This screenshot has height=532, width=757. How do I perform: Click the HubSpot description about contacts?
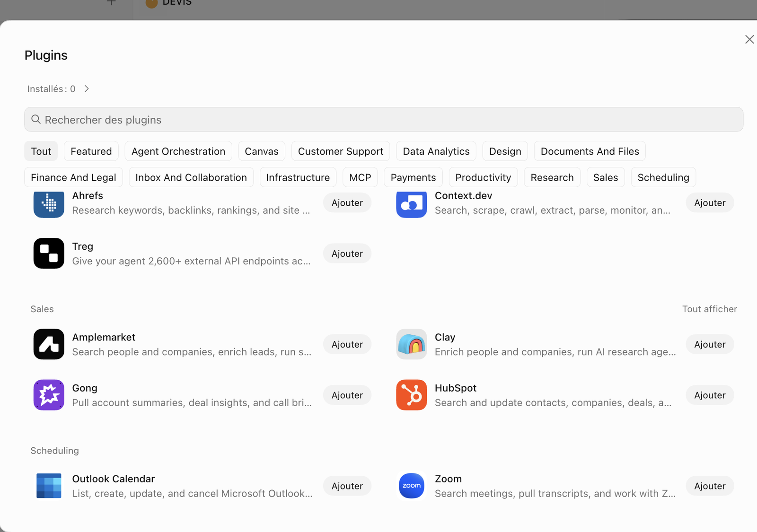[553, 402]
